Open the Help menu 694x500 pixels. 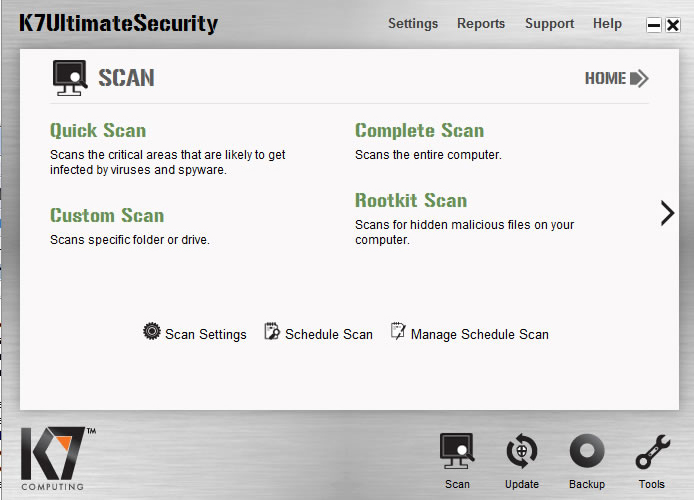click(607, 24)
